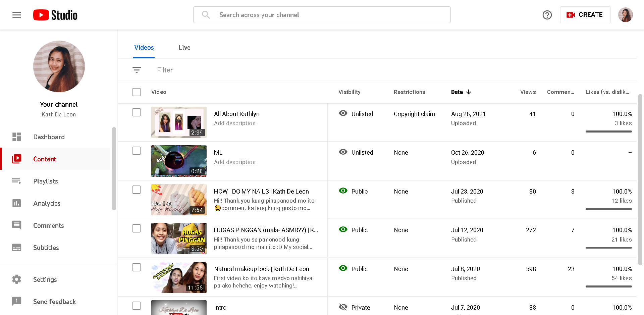Screen dimensions: 644x315
Task: Check the HUGAS PINGGAN video row
Action: point(137,228)
